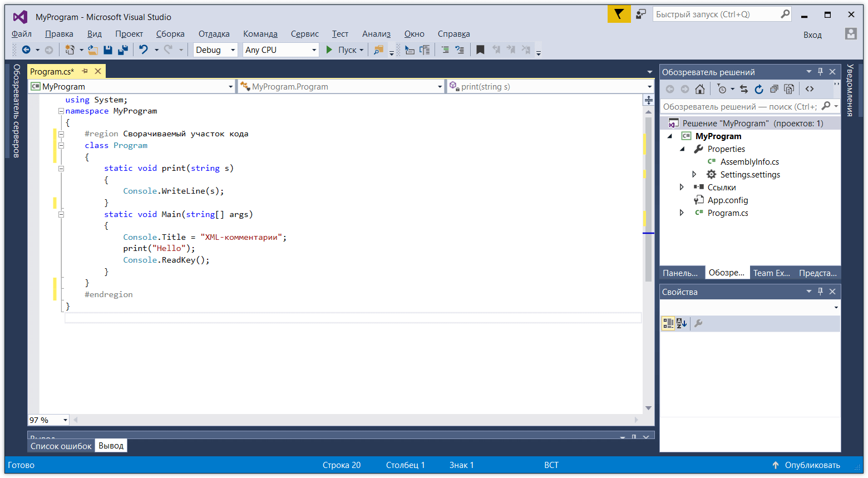Screen dimensions: 868x478
Task: Click the Navigate Backward arrow icon
Action: (26, 50)
